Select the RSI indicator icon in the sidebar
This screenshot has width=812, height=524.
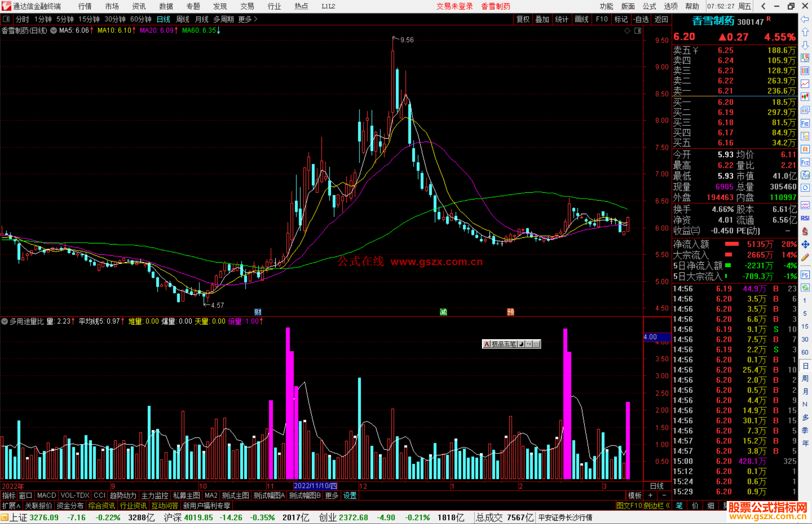805,218
